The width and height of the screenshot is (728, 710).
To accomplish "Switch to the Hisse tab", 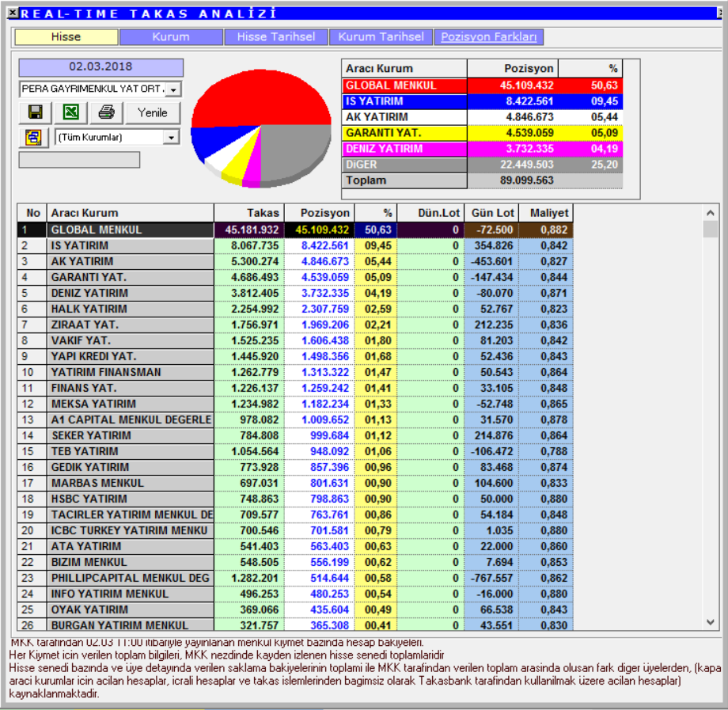I will point(66,36).
